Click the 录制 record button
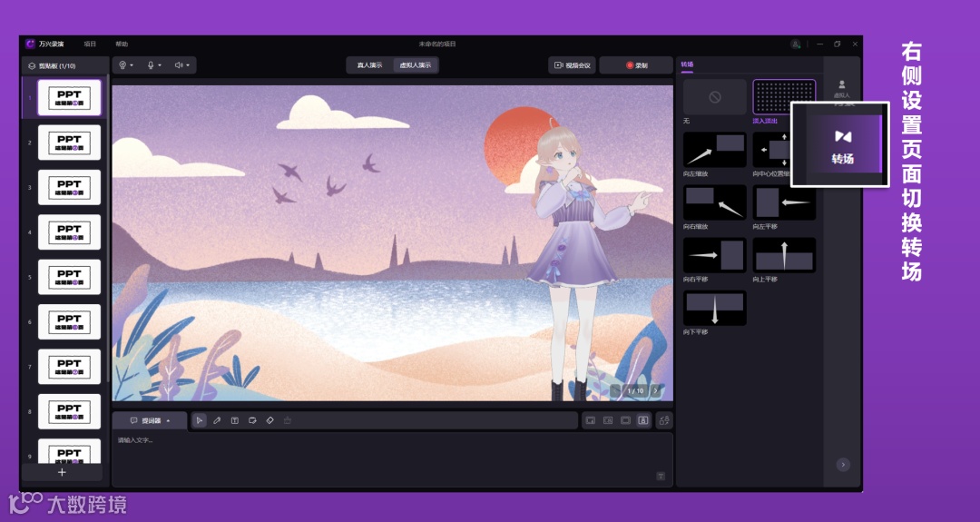 tap(636, 65)
